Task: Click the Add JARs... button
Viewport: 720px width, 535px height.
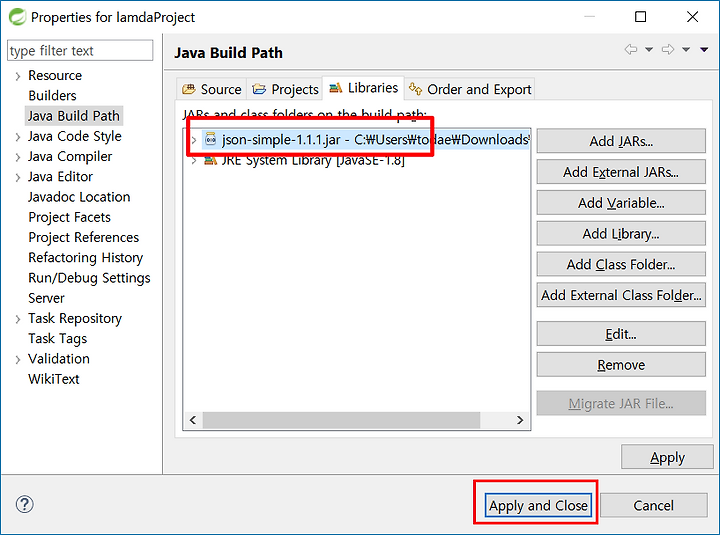Action: click(x=621, y=141)
